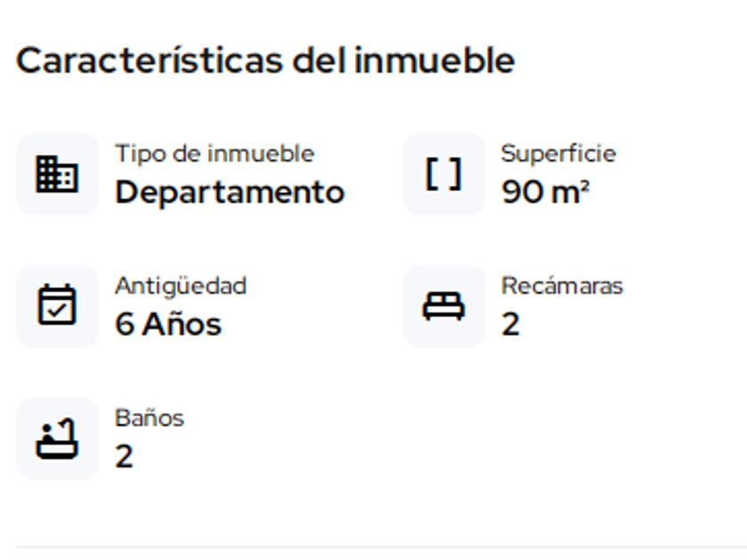
Task: Select the number 2 under Recámaras
Action: tap(510, 324)
